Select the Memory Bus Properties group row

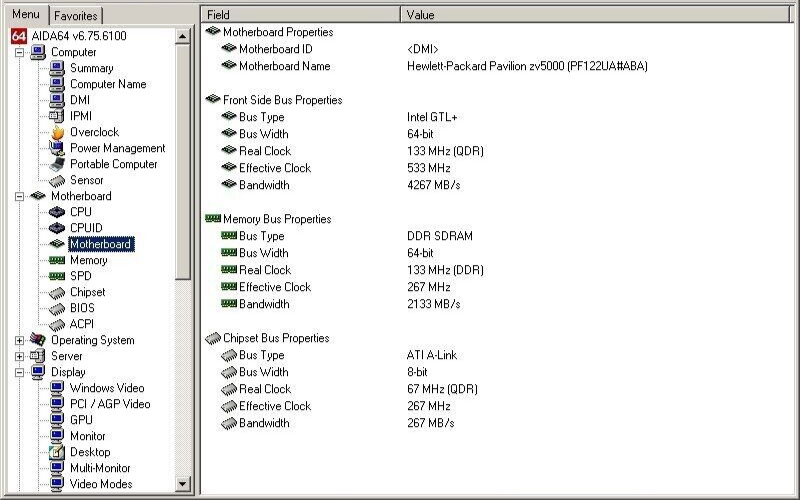tap(277, 219)
